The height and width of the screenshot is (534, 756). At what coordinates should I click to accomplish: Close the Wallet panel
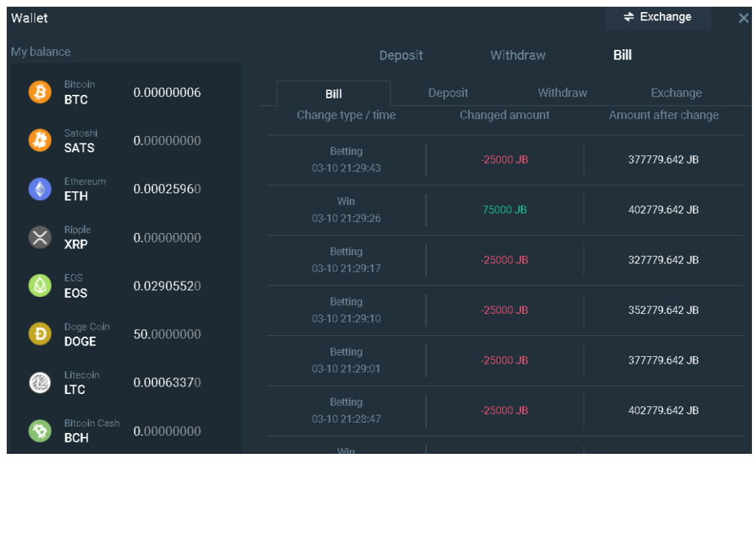[743, 18]
